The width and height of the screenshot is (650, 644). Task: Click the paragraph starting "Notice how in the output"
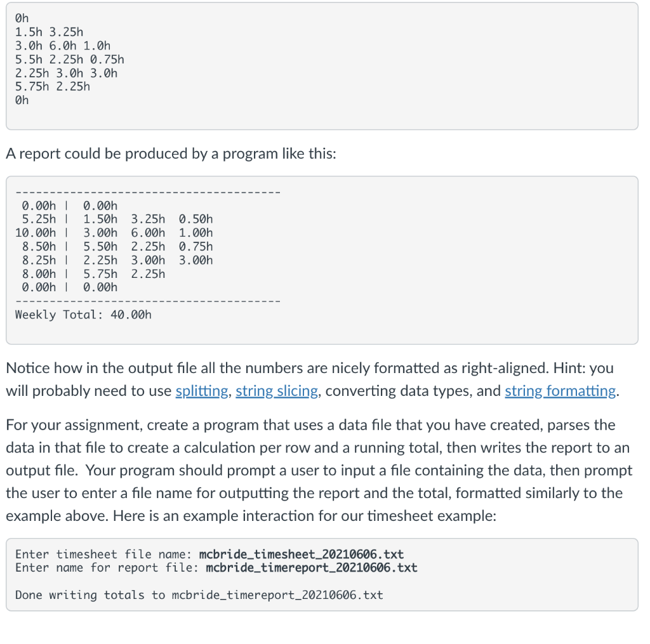[x=313, y=379]
